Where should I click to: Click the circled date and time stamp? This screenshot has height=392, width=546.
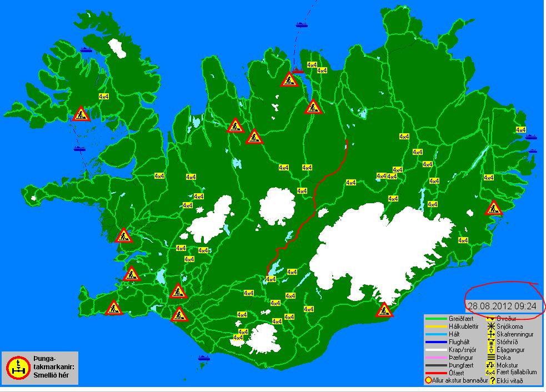[502, 305]
